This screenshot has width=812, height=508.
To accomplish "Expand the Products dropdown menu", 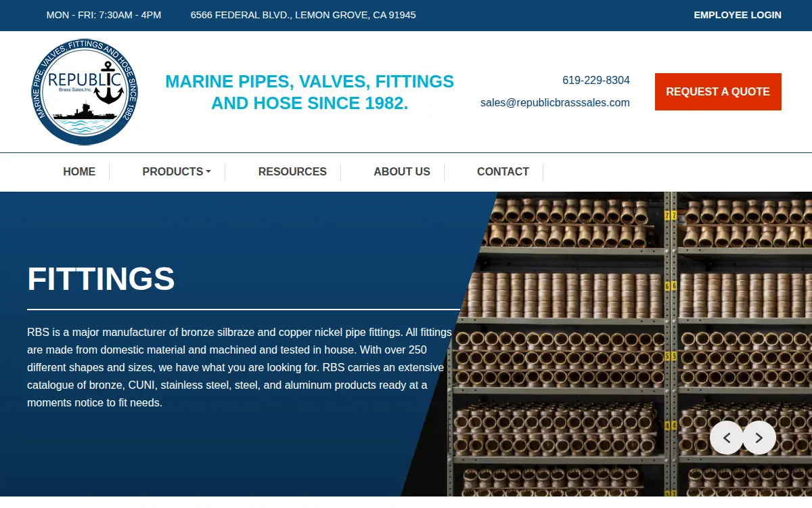I will tap(177, 172).
